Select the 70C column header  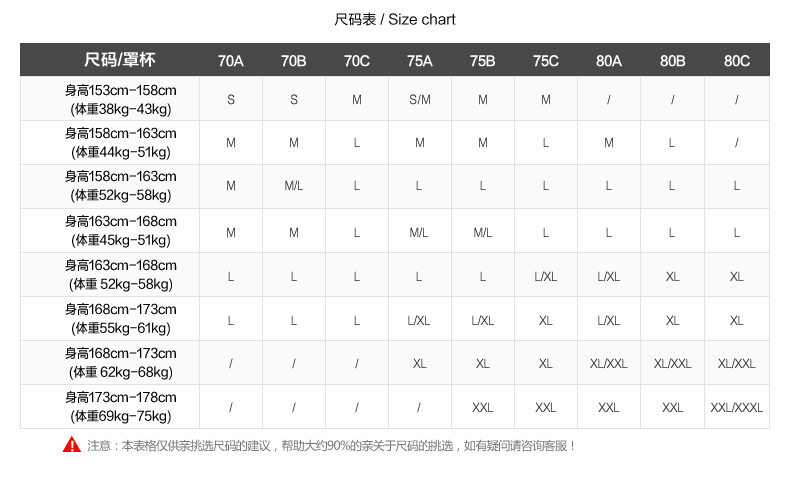(357, 61)
